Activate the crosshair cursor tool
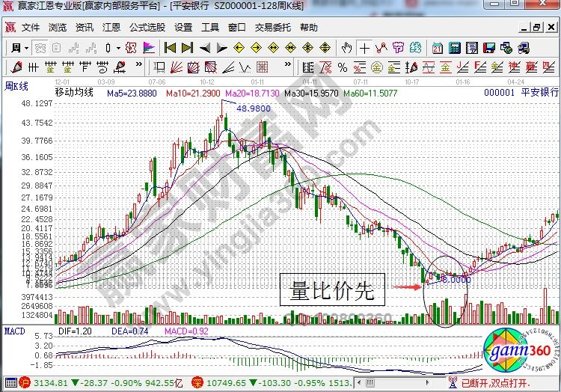 click(364, 48)
